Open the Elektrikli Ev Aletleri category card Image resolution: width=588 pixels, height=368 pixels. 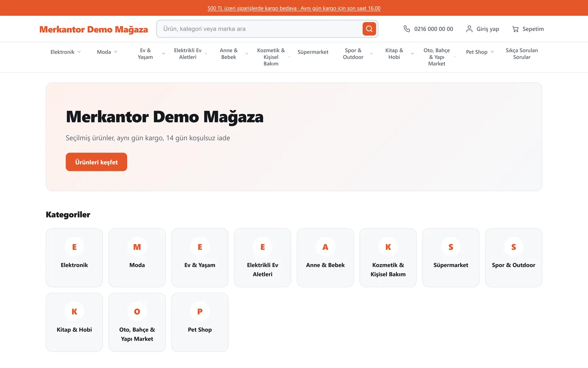click(x=262, y=258)
